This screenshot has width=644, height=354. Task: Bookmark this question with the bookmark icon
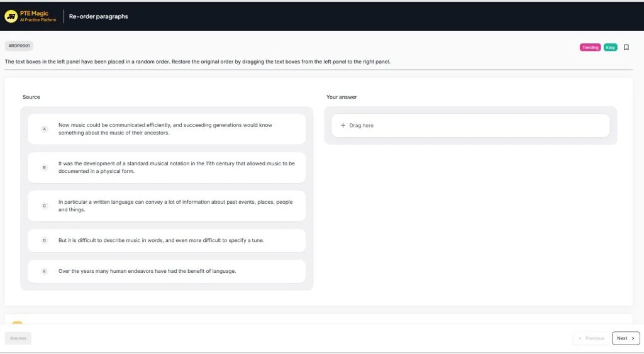626,47
